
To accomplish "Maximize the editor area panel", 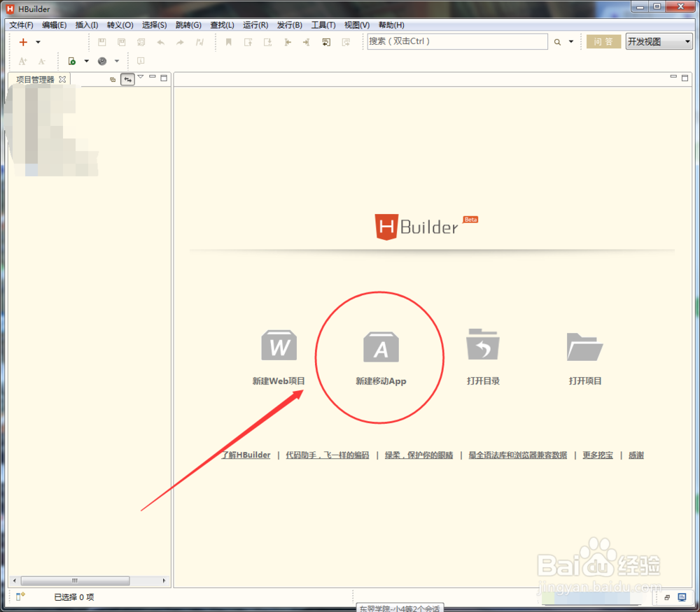I will click(x=685, y=78).
